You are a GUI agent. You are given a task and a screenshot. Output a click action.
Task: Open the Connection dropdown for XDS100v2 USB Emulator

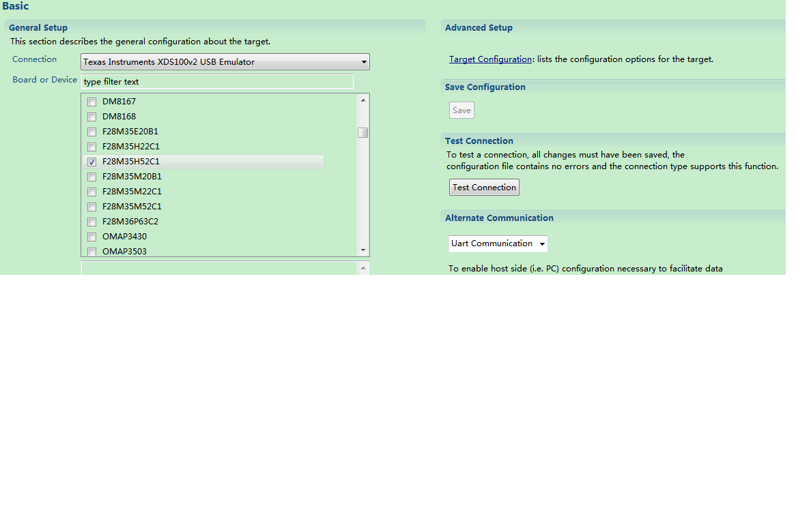pos(225,62)
